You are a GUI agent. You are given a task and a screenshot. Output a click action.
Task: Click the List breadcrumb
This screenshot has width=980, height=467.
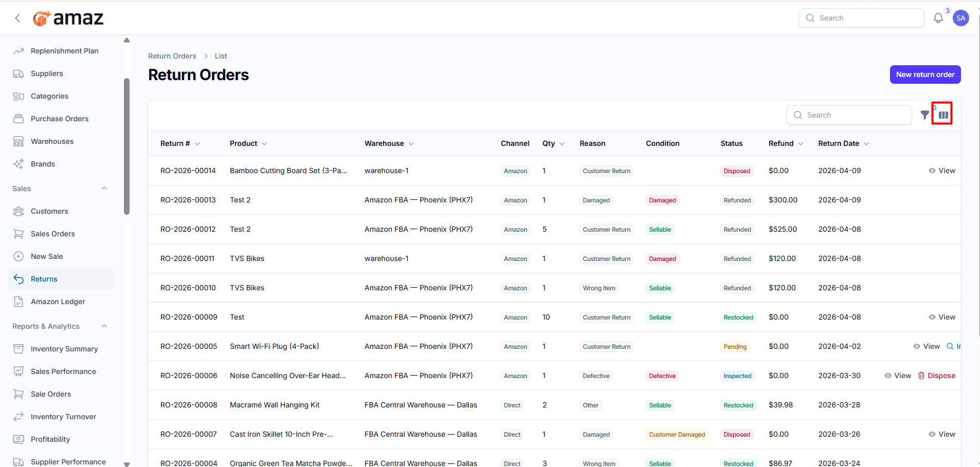(221, 56)
